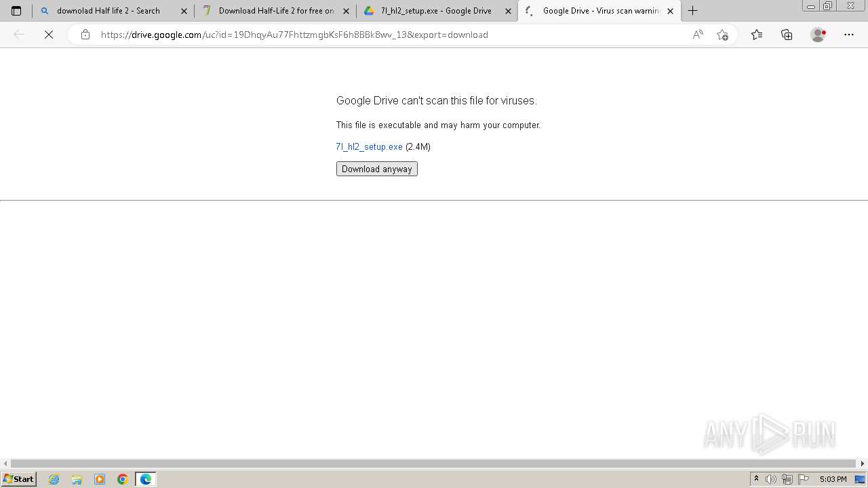Viewport: 868px width, 488px height.
Task: Close the 'downolad Half life 2 - Search' tab
Action: [184, 11]
